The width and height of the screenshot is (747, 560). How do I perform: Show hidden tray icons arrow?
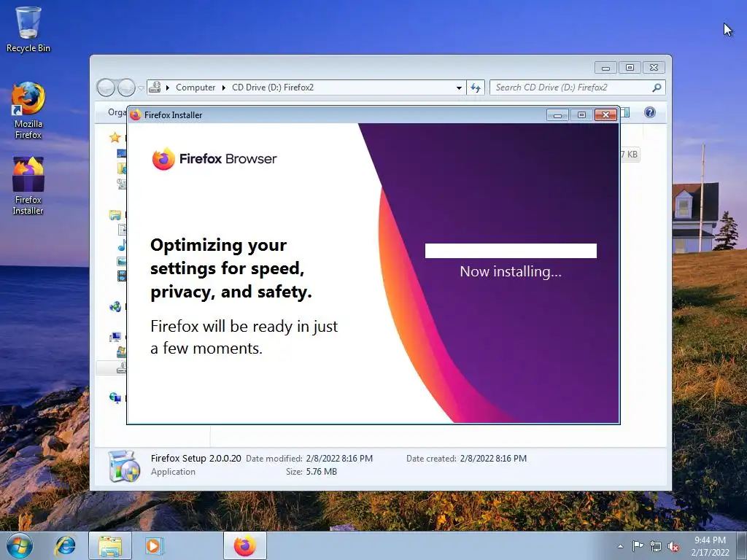click(x=620, y=546)
